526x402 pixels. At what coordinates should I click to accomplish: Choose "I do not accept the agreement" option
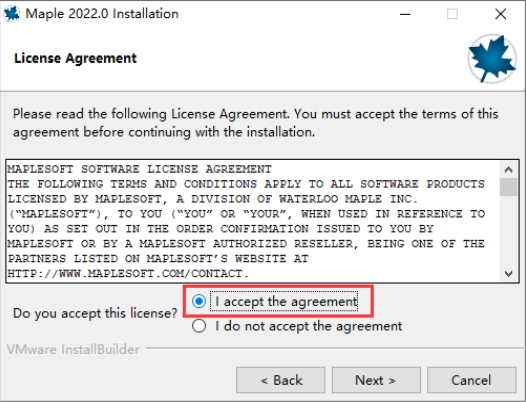point(199,326)
